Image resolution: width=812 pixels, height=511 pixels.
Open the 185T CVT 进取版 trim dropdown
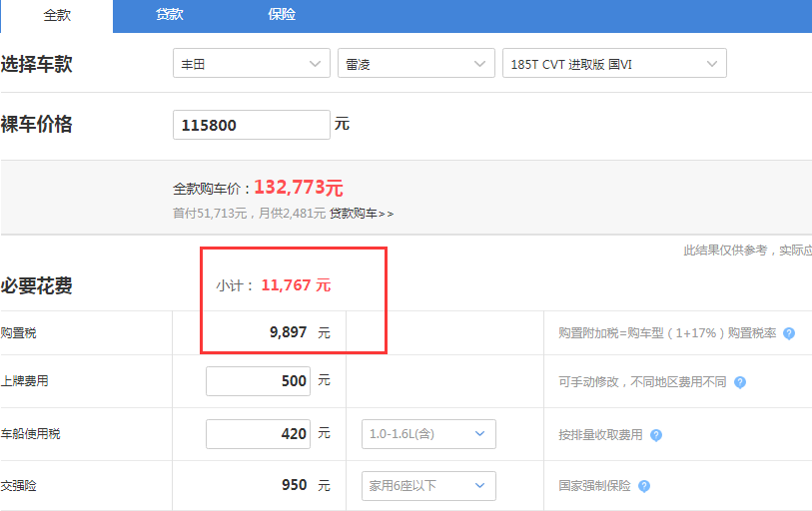(x=614, y=63)
